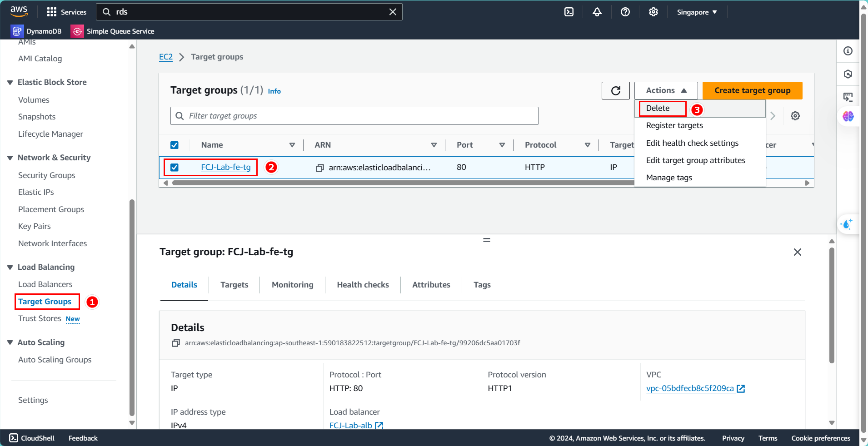Screen dimensions: 868x446
Task: Open the hexagon security icon on right rail
Action: [x=848, y=74]
